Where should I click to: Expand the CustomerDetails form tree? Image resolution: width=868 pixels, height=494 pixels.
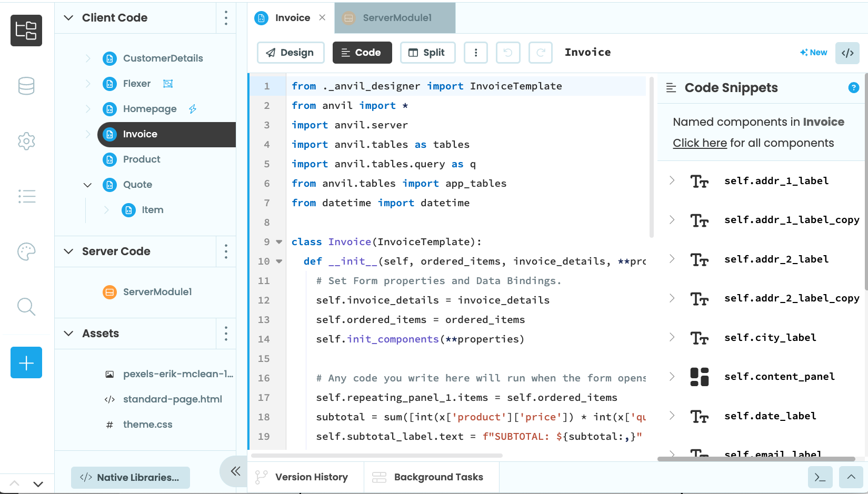[x=87, y=58]
